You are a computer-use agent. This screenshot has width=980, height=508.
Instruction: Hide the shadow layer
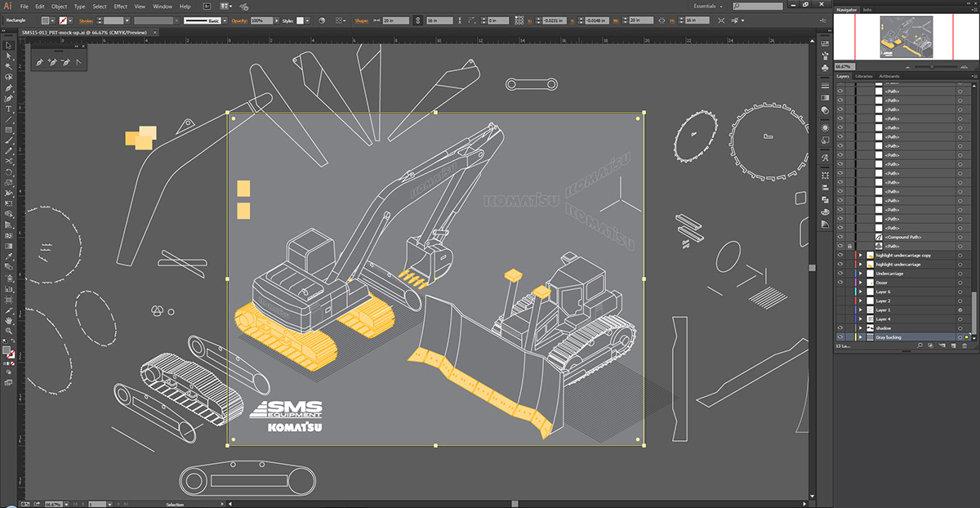840,328
